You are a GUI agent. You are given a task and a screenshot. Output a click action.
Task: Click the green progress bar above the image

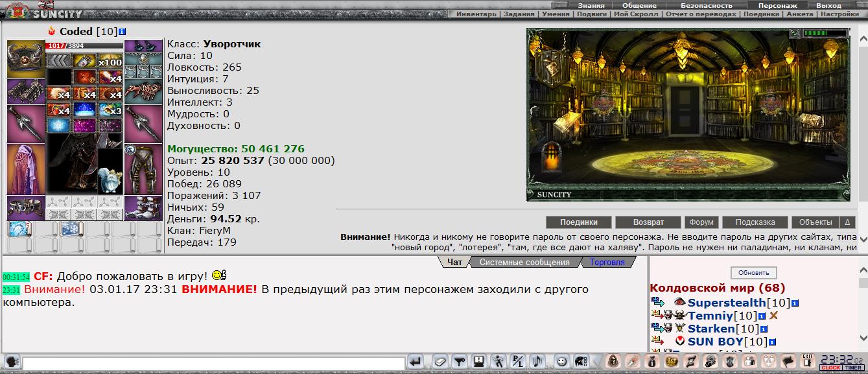click(x=825, y=33)
